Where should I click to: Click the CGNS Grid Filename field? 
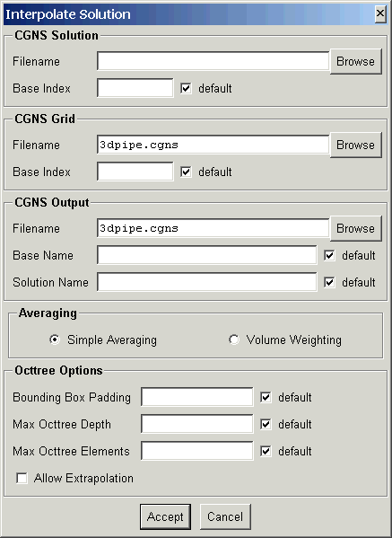click(213, 145)
